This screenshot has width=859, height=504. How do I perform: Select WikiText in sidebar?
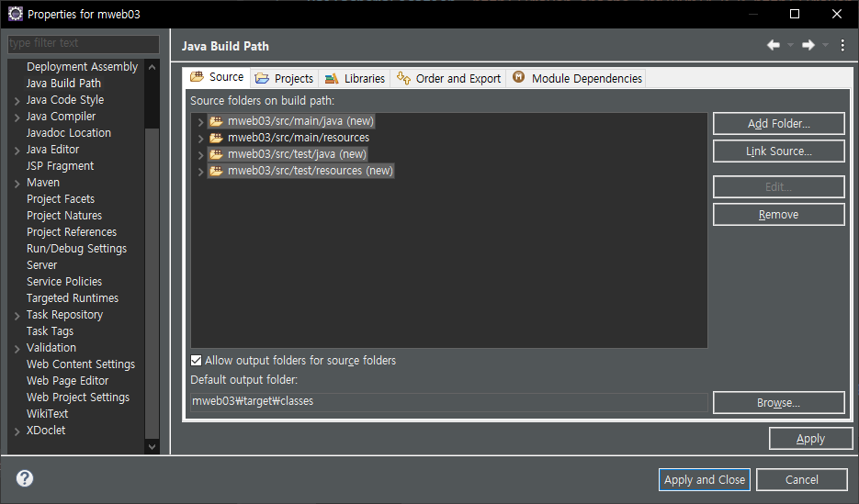point(47,414)
